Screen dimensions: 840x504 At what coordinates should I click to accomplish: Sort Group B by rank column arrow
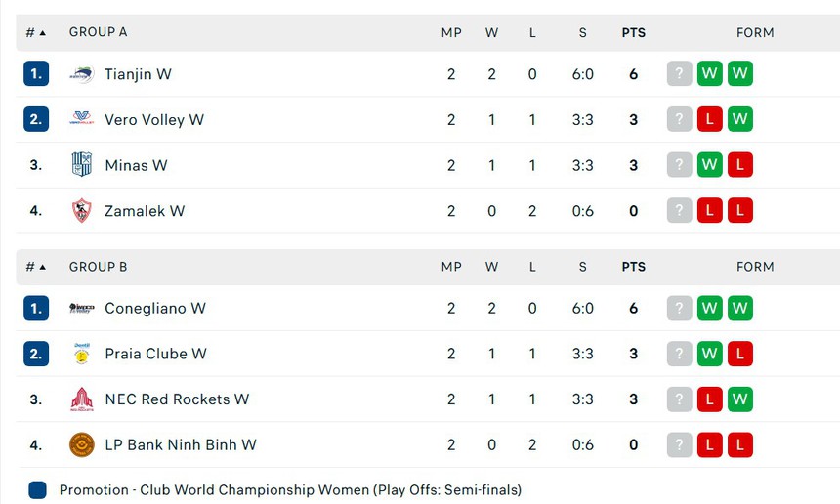[42, 267]
